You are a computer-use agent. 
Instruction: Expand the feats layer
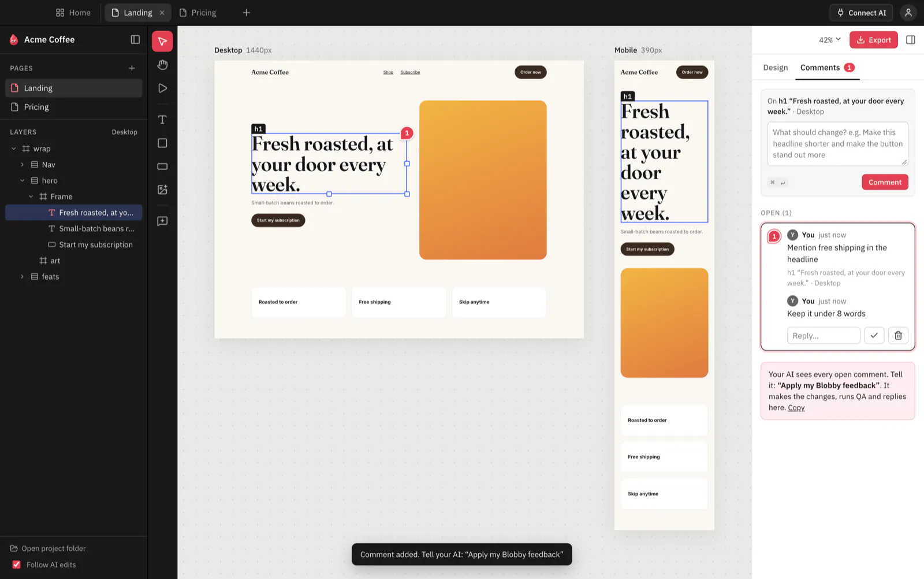click(x=23, y=277)
